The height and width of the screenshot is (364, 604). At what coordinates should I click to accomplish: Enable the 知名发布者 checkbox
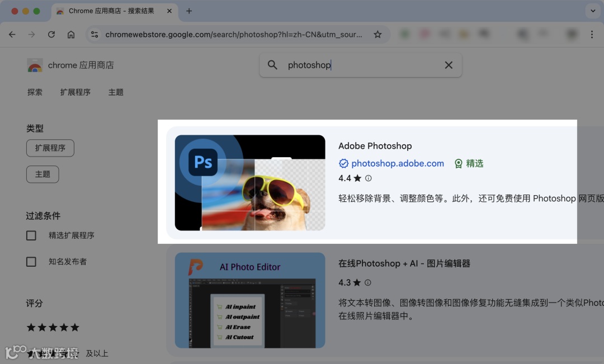[x=31, y=262]
